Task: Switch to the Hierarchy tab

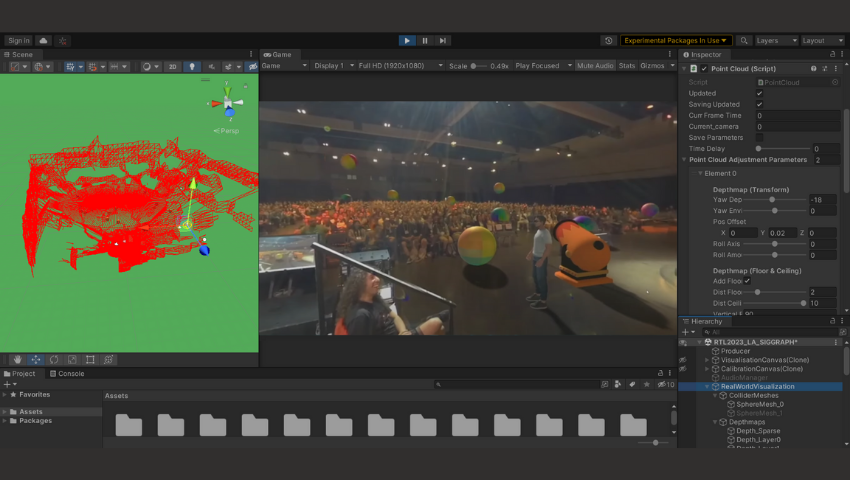Action: click(x=703, y=321)
